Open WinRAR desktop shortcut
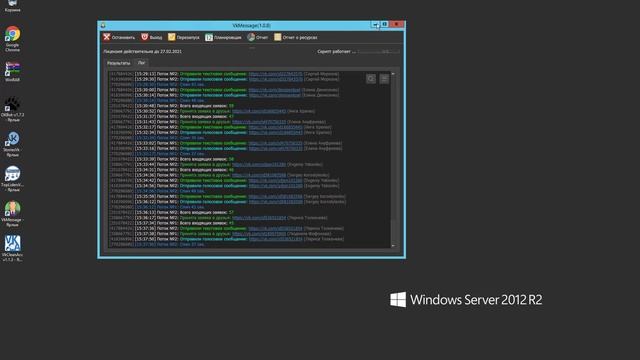The width and height of the screenshot is (640, 360). tap(13, 71)
